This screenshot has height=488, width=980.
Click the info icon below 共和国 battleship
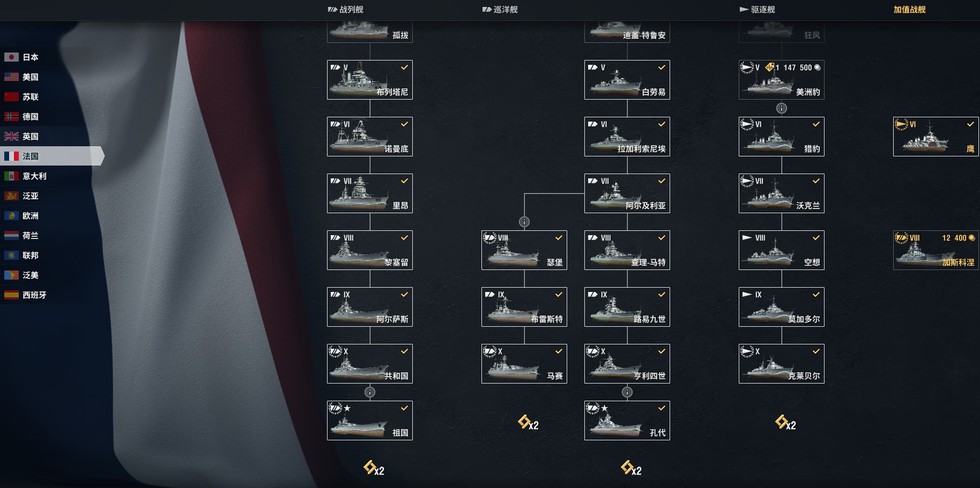pyautogui.click(x=370, y=392)
